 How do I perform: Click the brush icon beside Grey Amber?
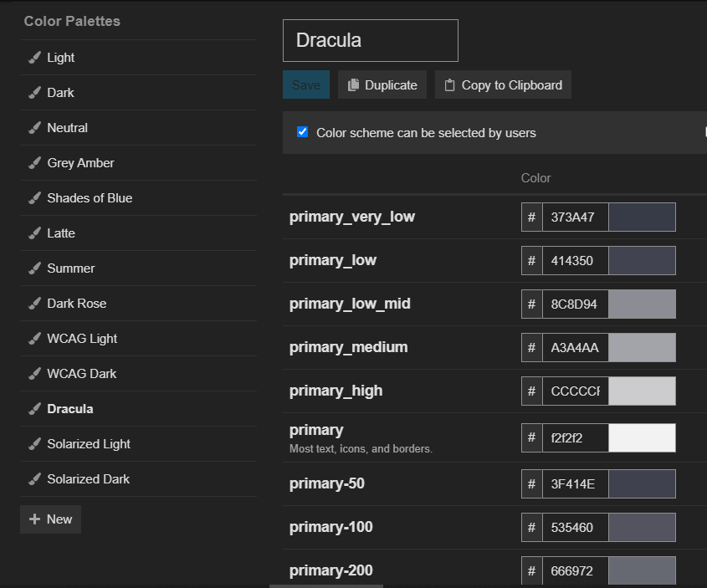point(34,162)
